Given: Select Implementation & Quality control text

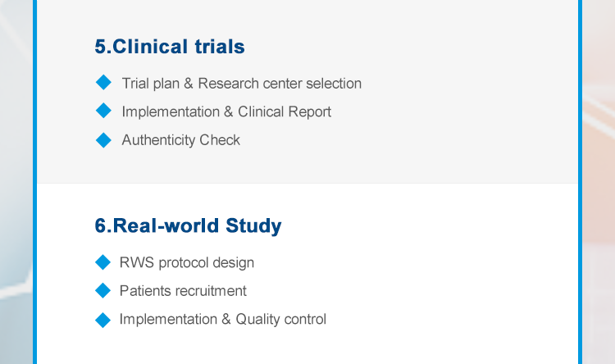Looking at the screenshot, I should pos(223,319).
